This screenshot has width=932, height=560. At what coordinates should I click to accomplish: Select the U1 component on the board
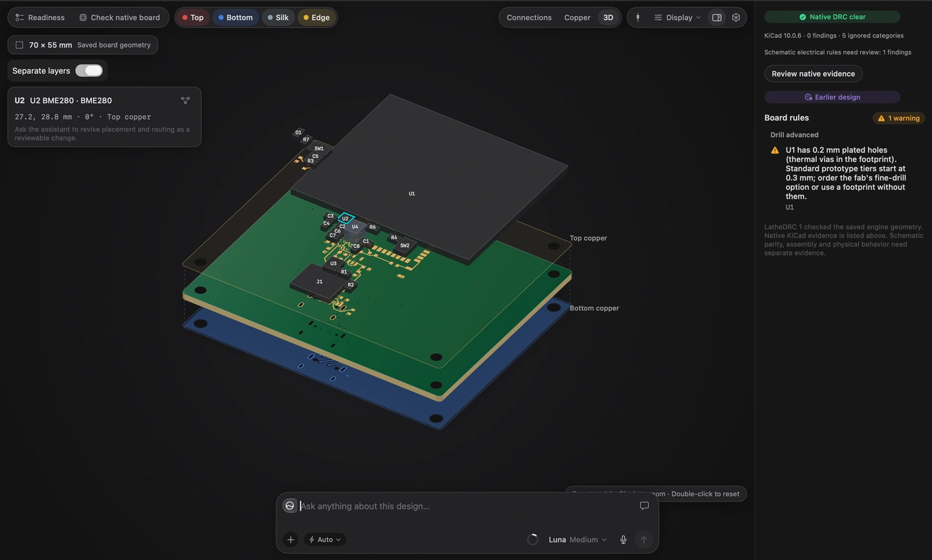coord(412,193)
